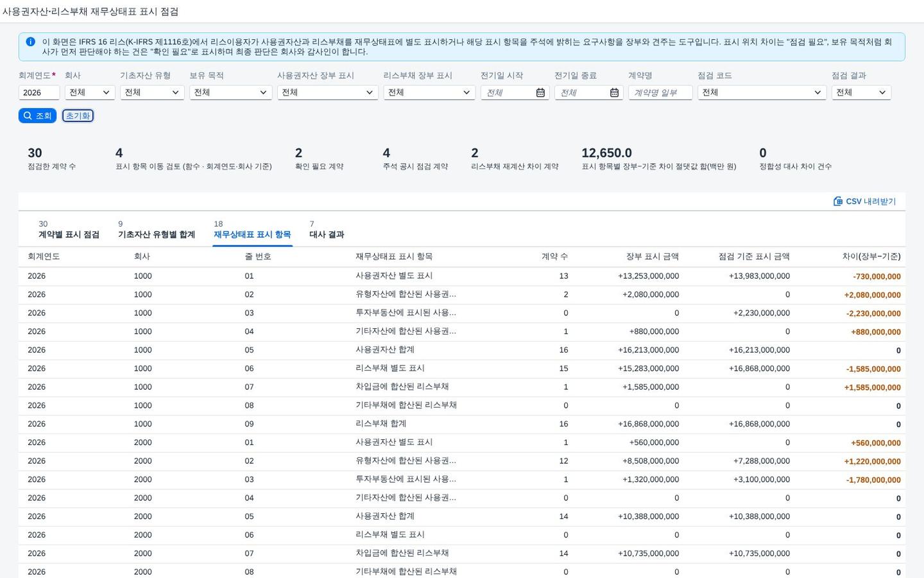The height and width of the screenshot is (578, 924).
Task: Click the 초기화 reset button
Action: [78, 116]
